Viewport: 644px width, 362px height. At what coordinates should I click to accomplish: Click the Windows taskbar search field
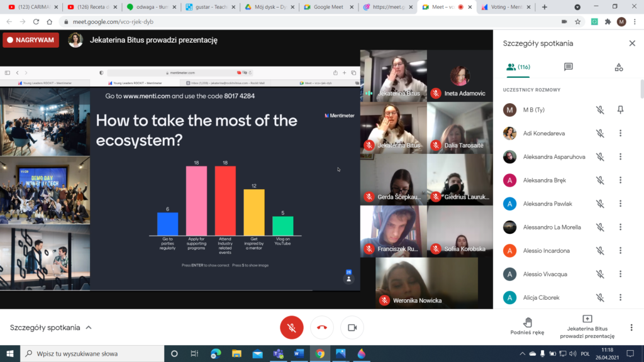coord(94,353)
